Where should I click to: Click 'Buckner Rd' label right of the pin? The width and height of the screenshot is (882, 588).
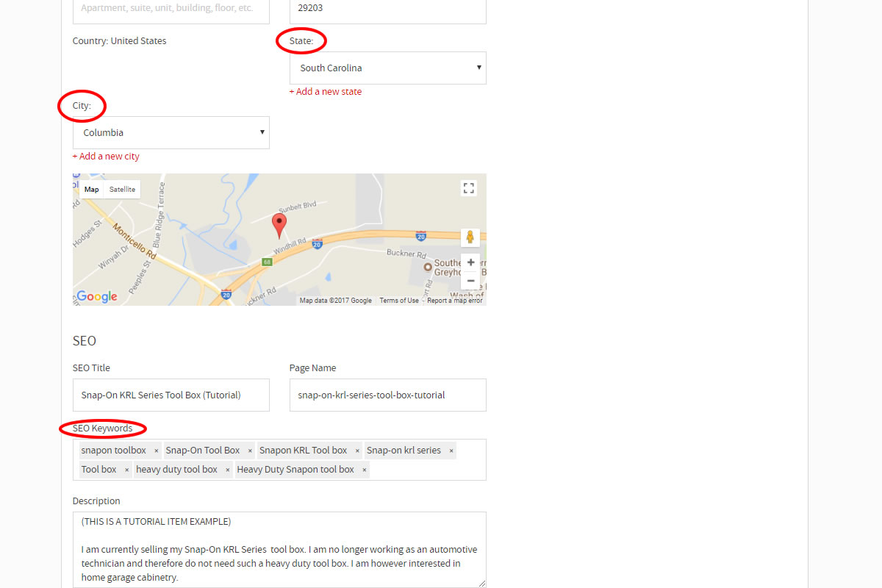pos(406,254)
